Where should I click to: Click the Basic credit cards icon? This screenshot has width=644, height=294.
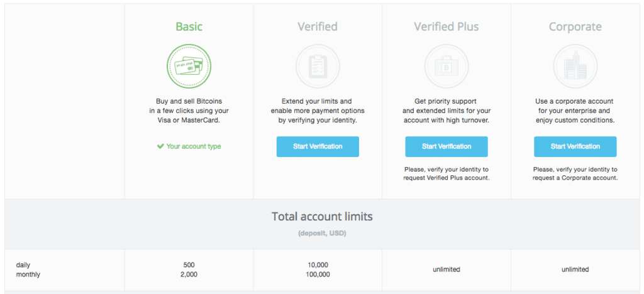pos(189,66)
